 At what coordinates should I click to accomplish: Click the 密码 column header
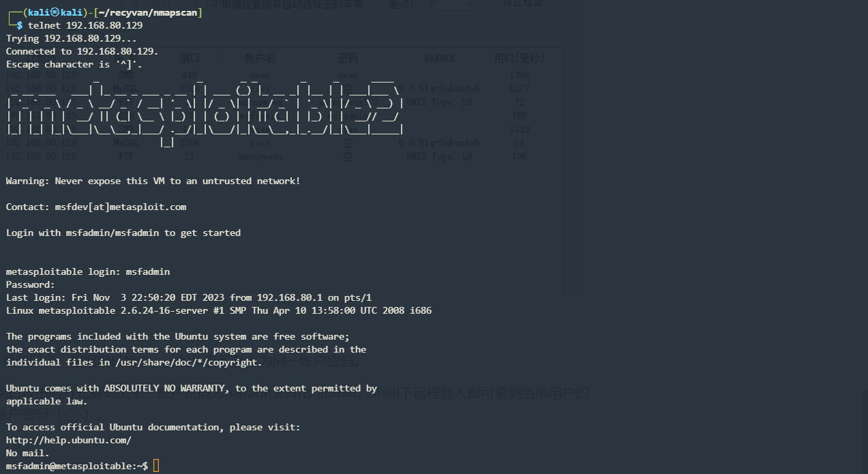tap(348, 58)
